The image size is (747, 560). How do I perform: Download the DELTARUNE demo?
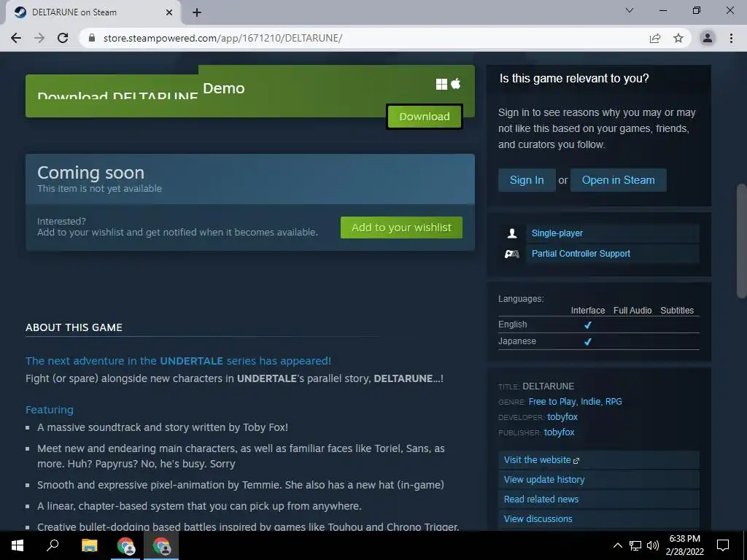424,117
